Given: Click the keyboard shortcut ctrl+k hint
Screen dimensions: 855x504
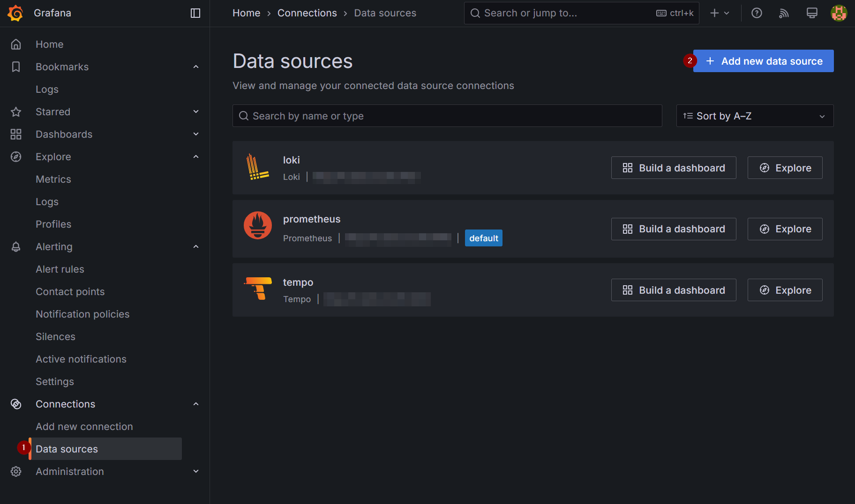Looking at the screenshot, I should tap(675, 13).
